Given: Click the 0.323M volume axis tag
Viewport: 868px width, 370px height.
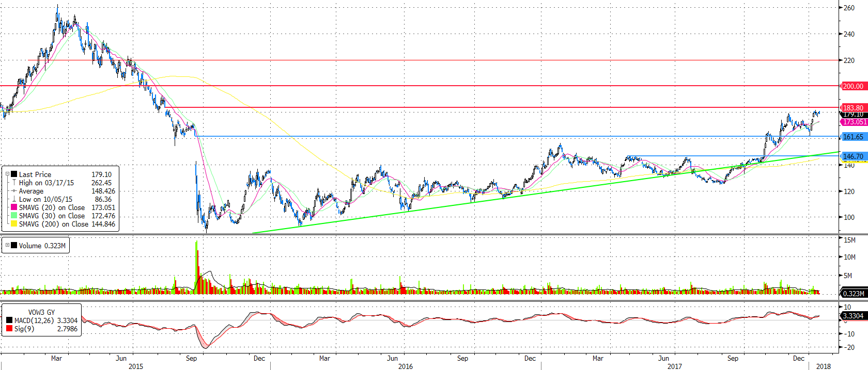Looking at the screenshot, I should coord(854,293).
